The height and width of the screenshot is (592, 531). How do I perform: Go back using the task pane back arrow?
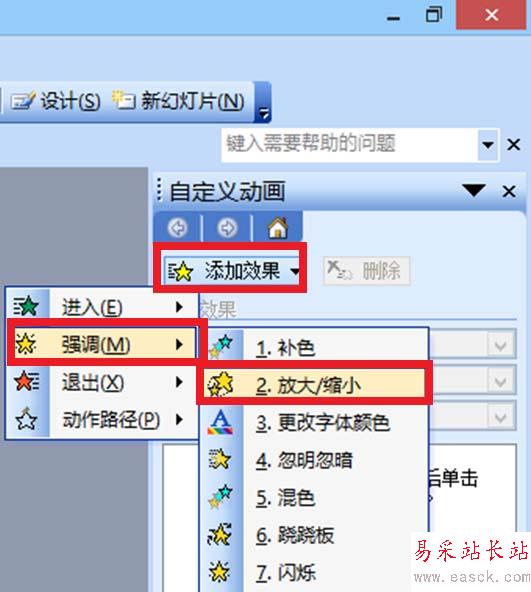pyautogui.click(x=178, y=228)
